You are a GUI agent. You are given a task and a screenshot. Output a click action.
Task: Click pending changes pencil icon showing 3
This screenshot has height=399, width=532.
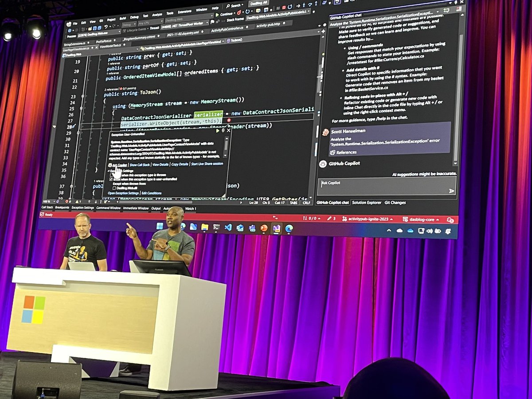click(331, 218)
